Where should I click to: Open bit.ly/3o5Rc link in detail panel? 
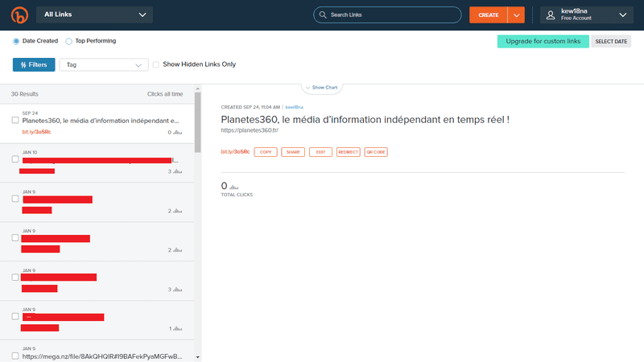point(235,152)
